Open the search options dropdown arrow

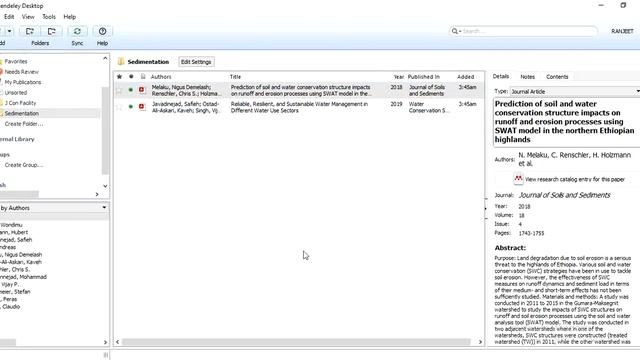pyautogui.click(x=460, y=31)
